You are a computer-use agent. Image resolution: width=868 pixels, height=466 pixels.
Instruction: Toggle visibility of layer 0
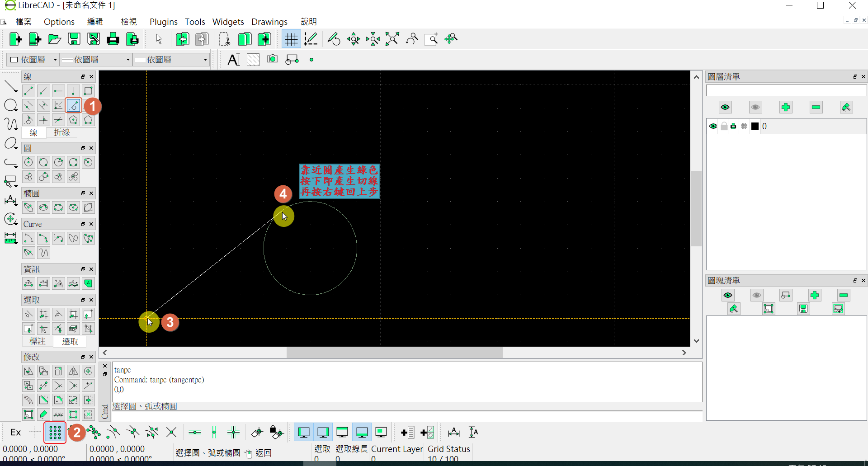coord(713,127)
